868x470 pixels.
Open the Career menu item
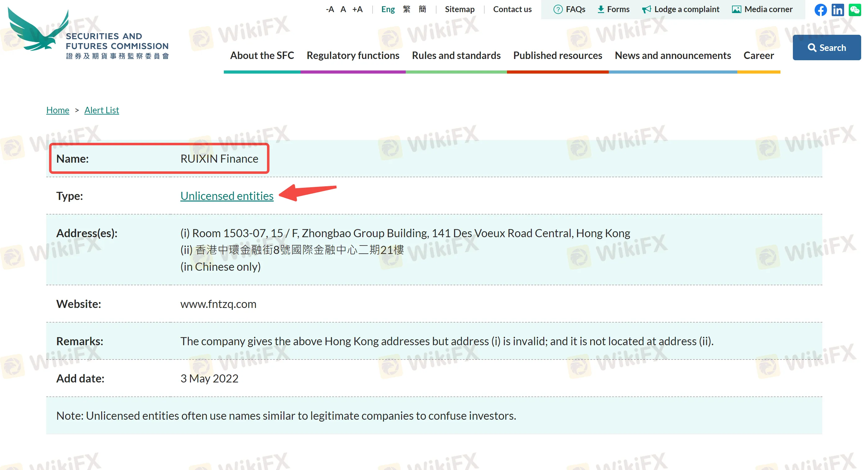pos(758,55)
